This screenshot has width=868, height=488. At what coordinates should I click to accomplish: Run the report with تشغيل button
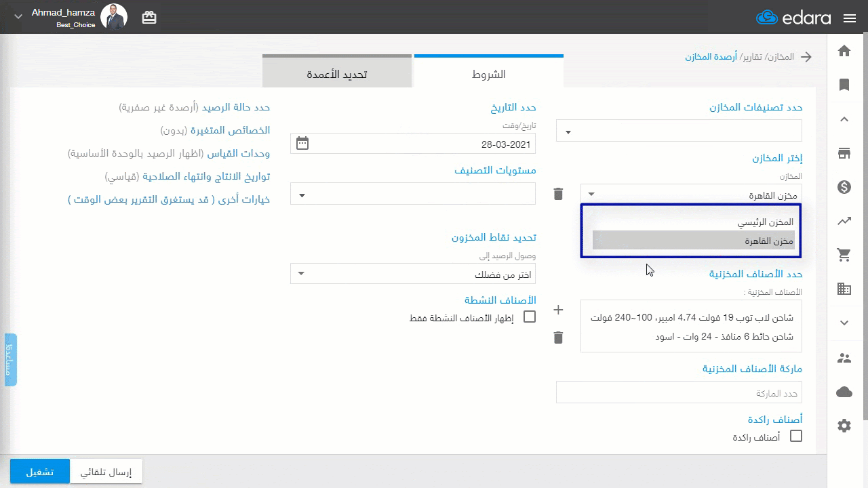pyautogui.click(x=40, y=472)
